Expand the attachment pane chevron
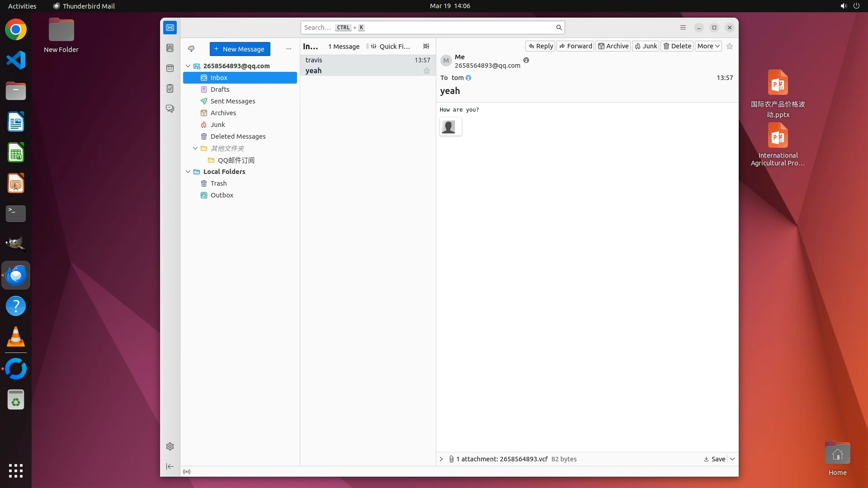This screenshot has width=868, height=488. coord(441,459)
